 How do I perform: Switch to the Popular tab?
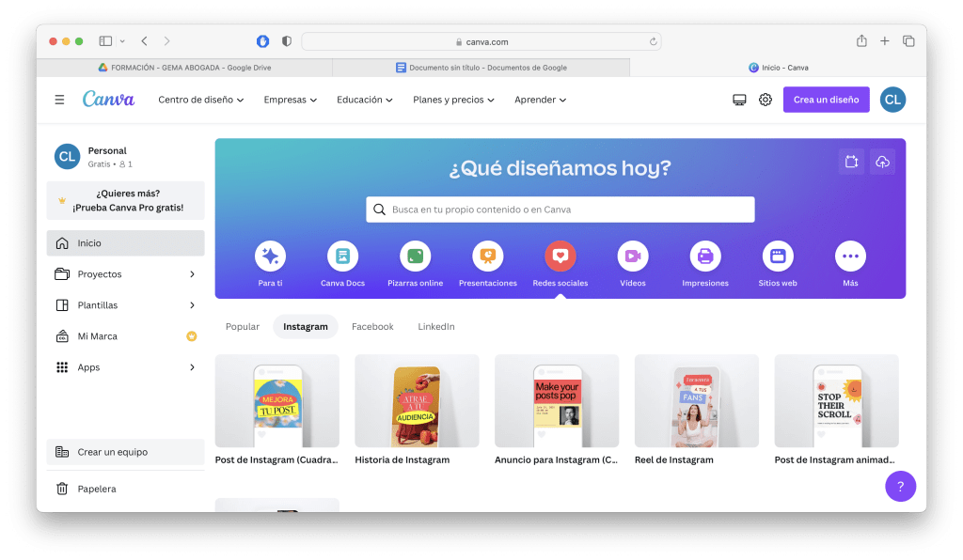[243, 326]
